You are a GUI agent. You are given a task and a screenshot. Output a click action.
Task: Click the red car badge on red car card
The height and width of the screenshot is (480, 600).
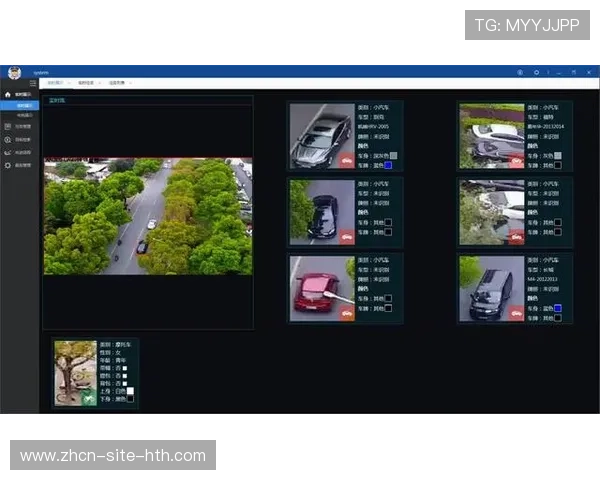[x=346, y=313]
